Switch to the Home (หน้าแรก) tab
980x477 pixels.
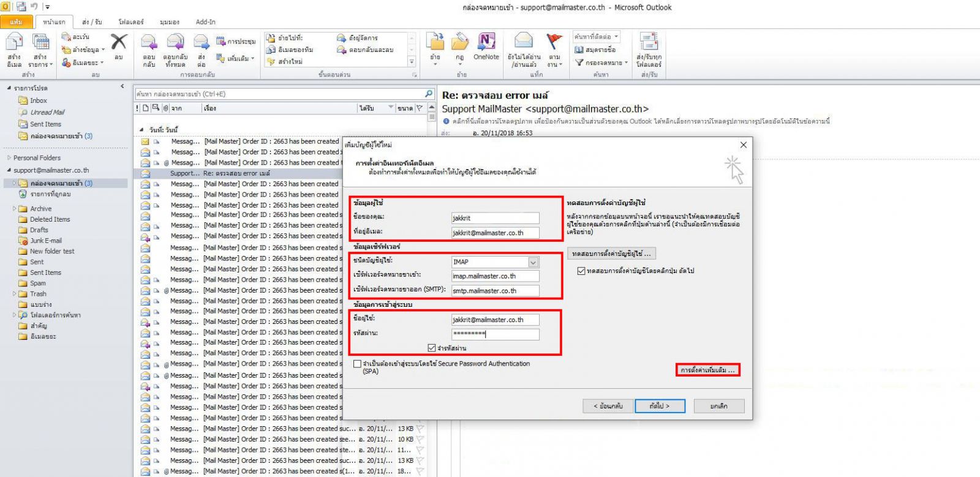[x=54, y=21]
